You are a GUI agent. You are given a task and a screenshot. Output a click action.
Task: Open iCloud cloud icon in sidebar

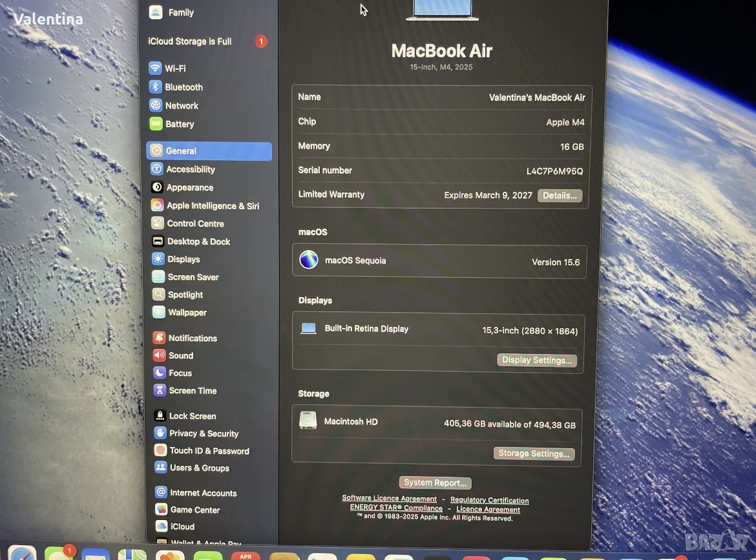point(162,526)
